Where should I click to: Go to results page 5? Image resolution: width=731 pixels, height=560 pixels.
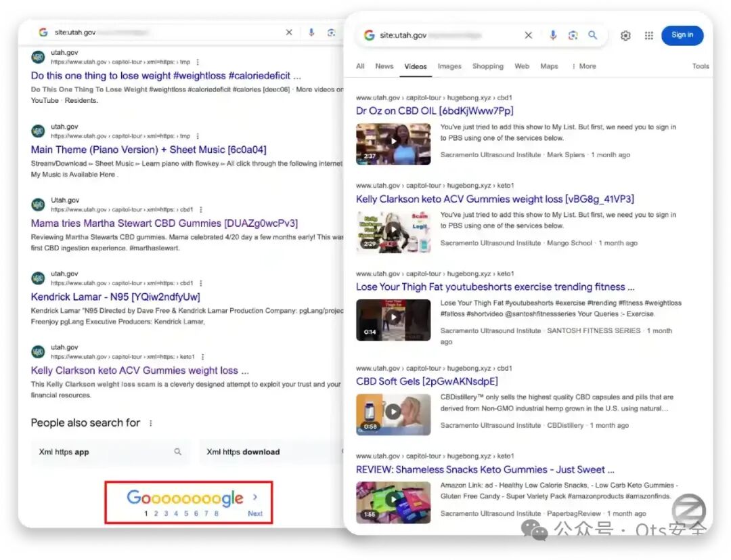pos(186,513)
